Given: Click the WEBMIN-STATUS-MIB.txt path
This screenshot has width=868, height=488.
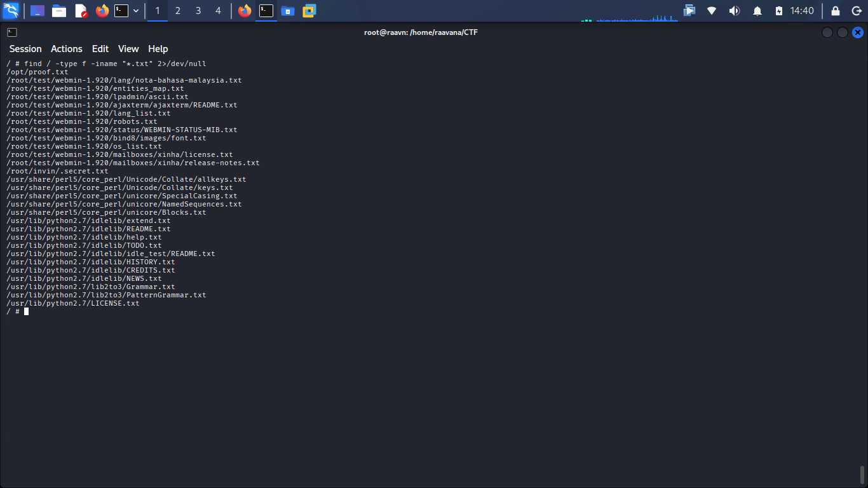Looking at the screenshot, I should tap(122, 130).
